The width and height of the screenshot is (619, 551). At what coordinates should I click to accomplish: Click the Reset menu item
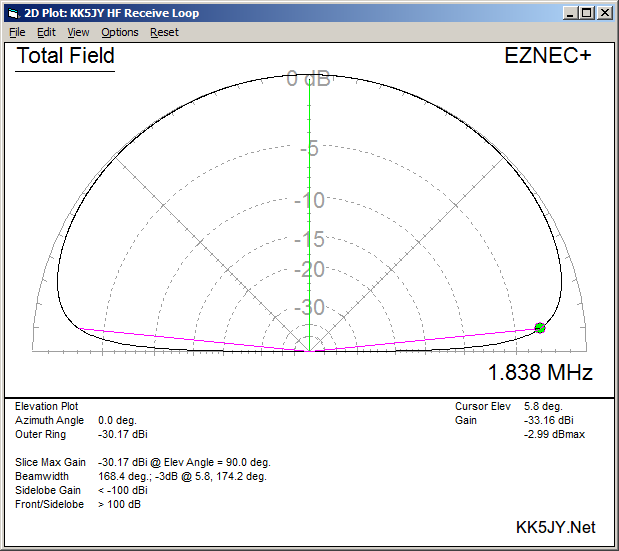(x=164, y=32)
